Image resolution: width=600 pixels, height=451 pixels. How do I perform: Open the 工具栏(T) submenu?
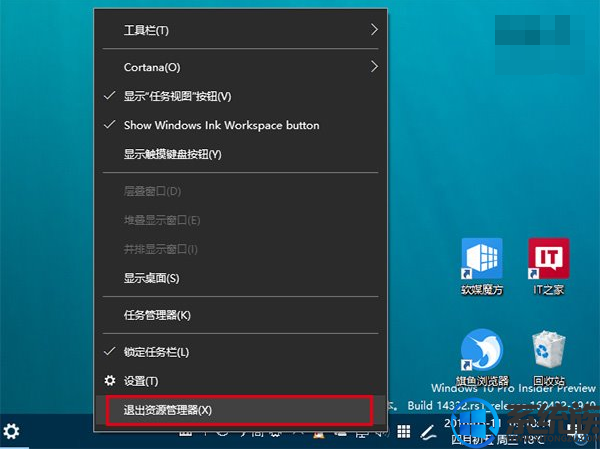coord(241,30)
